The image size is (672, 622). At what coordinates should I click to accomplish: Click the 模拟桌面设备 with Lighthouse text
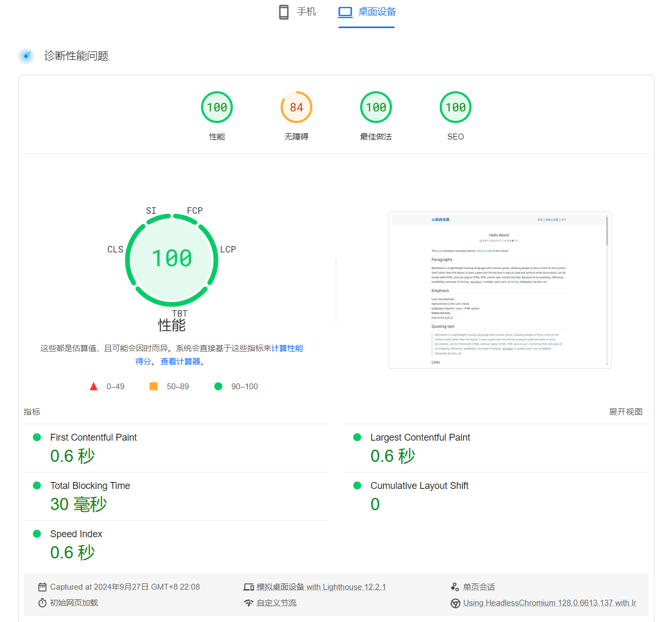(321, 587)
